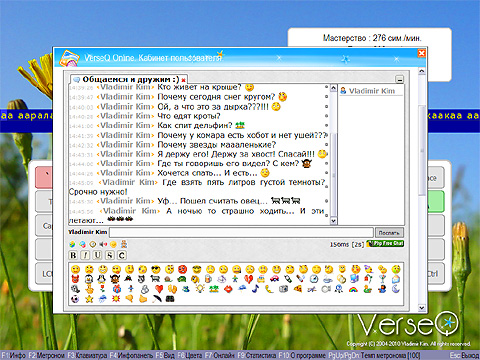
Task: Insert the beer mug emoticon
Action: [208, 279]
